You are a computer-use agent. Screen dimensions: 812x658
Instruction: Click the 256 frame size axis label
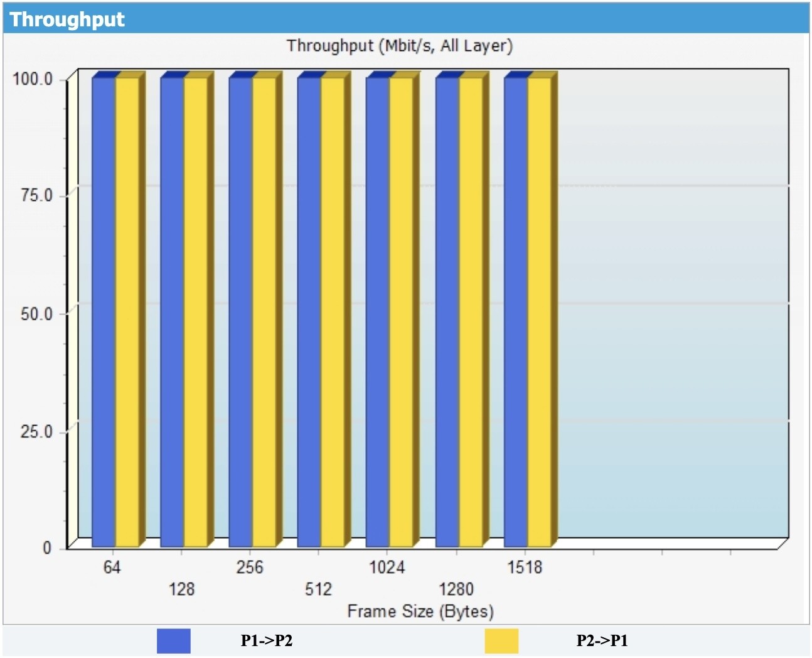249,568
